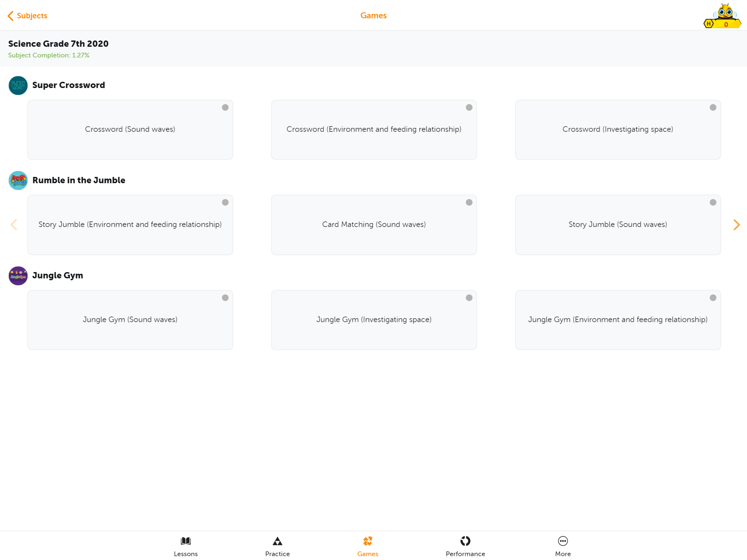The height and width of the screenshot is (560, 747).
Task: Click the Games page title
Action: pyautogui.click(x=373, y=16)
